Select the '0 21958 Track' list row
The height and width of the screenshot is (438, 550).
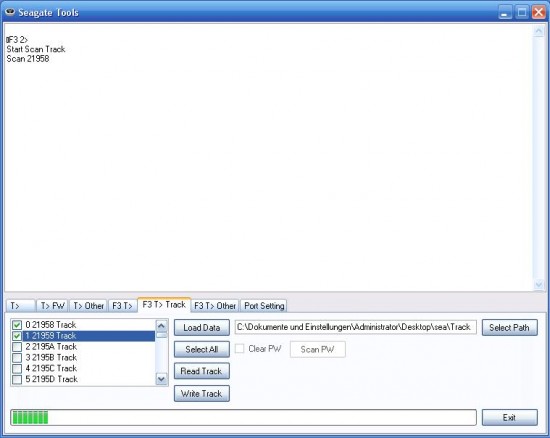click(x=83, y=325)
